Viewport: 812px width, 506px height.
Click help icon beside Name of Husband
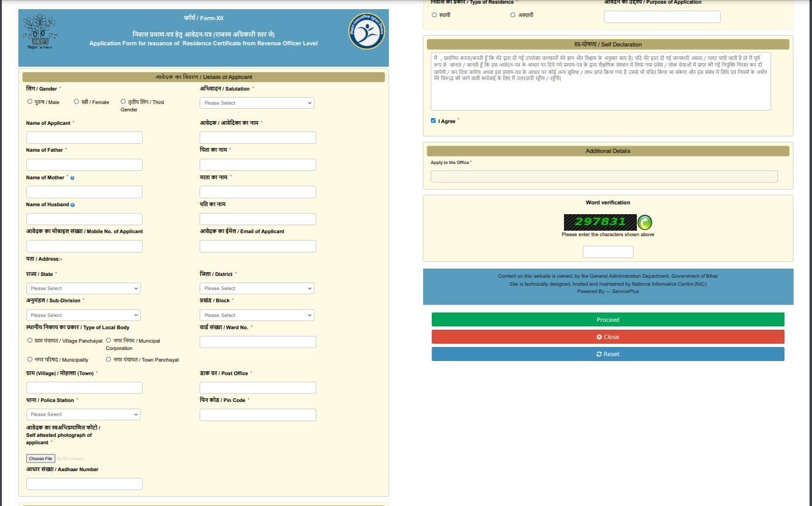tap(73, 205)
